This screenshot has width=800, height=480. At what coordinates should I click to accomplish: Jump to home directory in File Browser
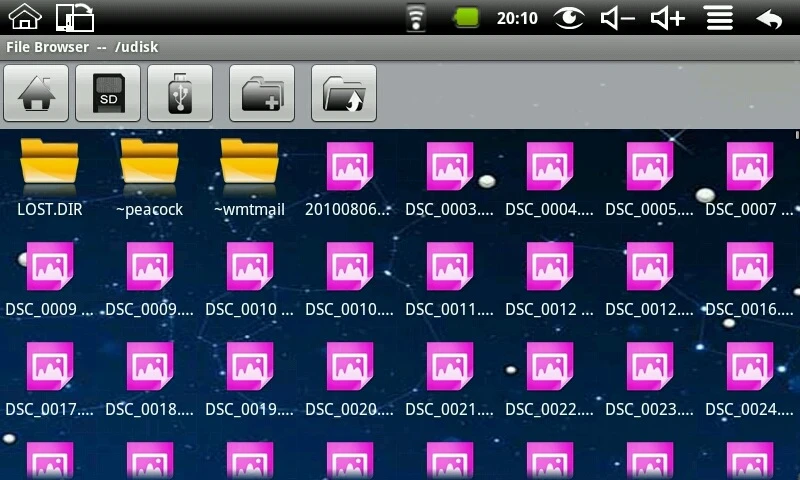36,93
